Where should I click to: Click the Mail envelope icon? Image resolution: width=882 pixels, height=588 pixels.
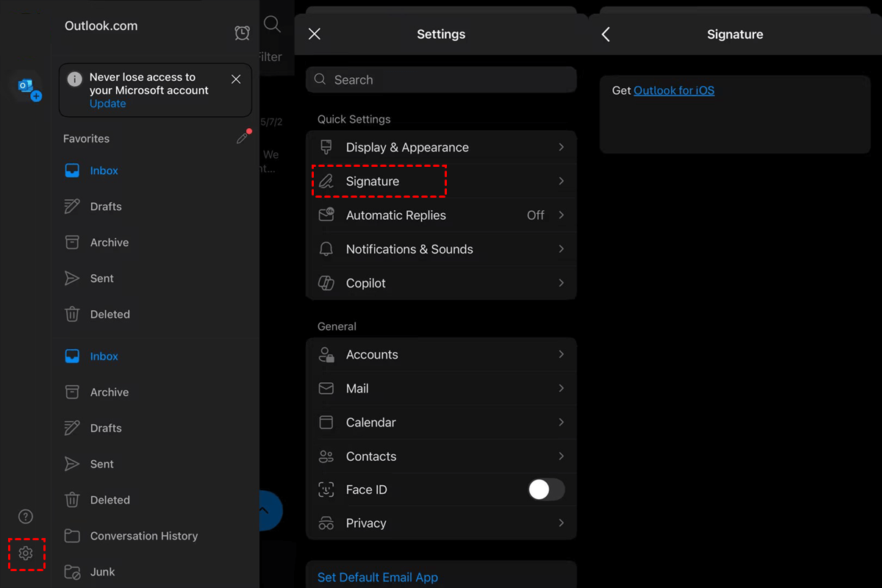(x=326, y=388)
